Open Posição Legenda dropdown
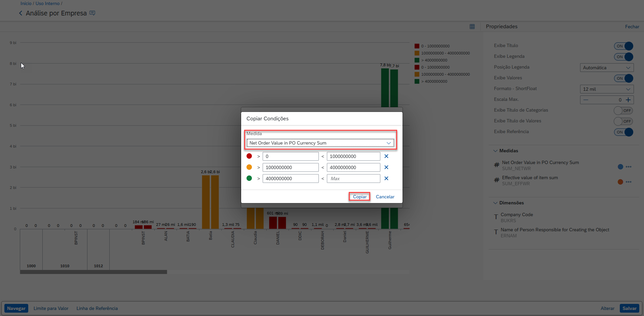The width and height of the screenshot is (644, 316). point(607,68)
